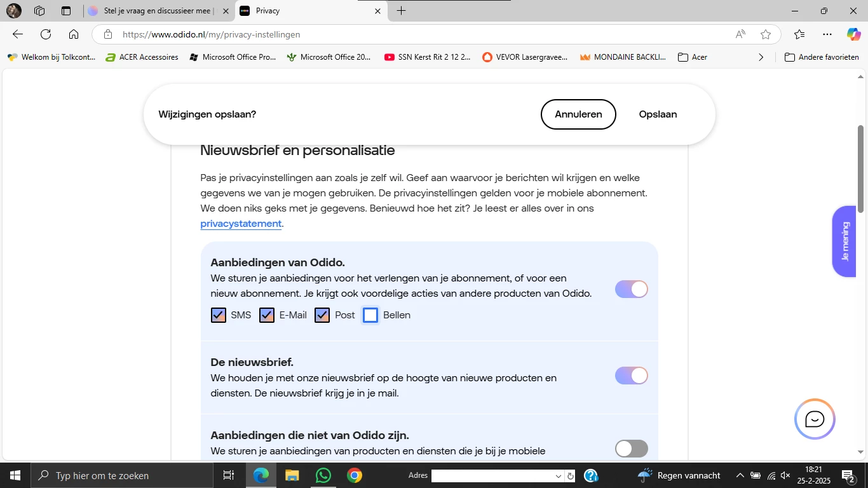
Task: Switch to Microsoft Edge on the taskbar
Action: click(x=261, y=475)
